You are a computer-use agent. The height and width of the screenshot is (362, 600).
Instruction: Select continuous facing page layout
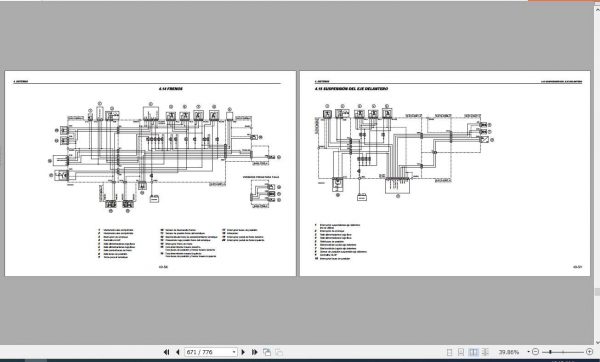[x=485, y=352]
